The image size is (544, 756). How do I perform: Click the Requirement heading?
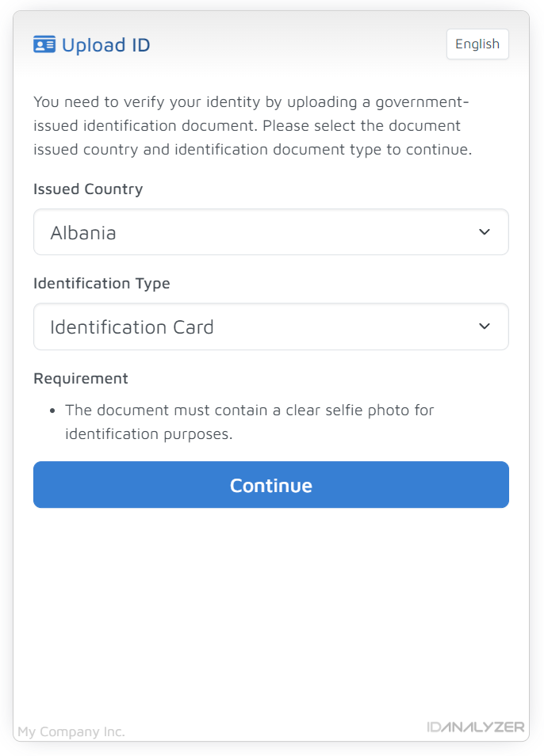pos(81,379)
